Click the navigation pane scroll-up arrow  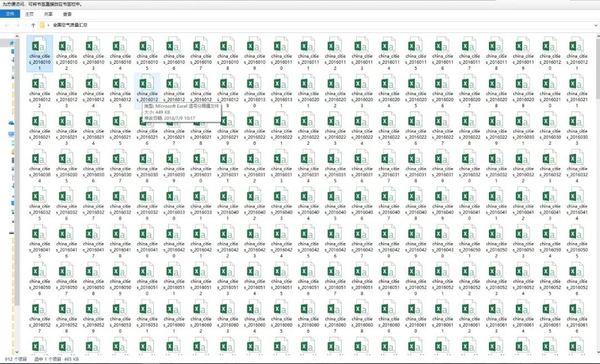tap(17, 36)
